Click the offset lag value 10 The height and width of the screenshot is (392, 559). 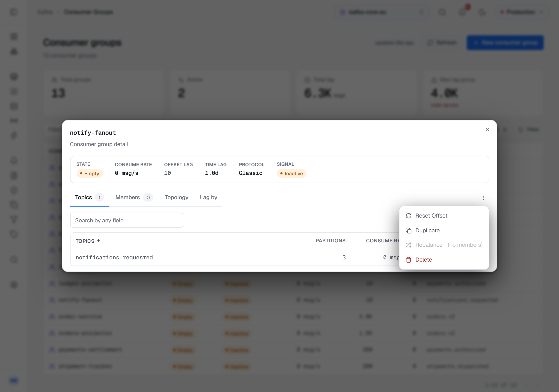(168, 173)
